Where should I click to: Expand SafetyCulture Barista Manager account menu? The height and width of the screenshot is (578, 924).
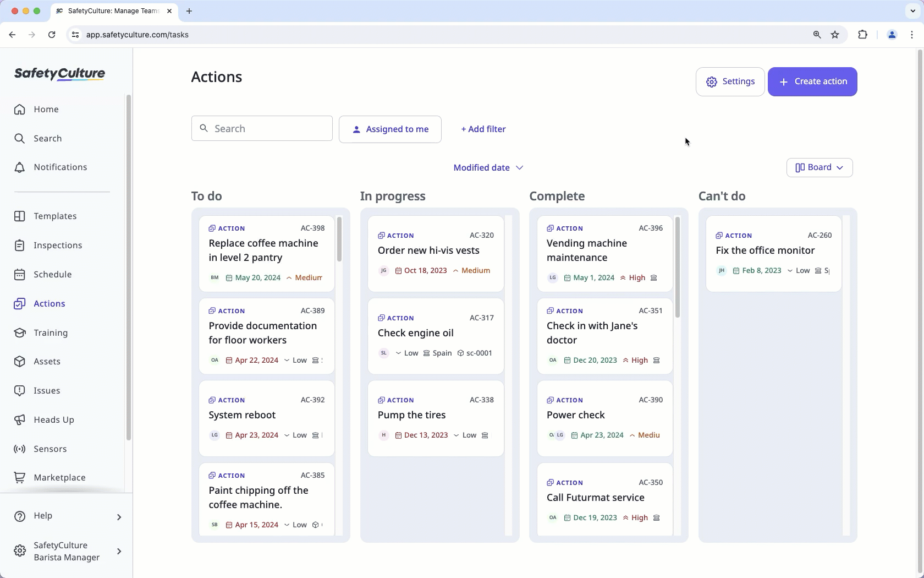tap(67, 551)
